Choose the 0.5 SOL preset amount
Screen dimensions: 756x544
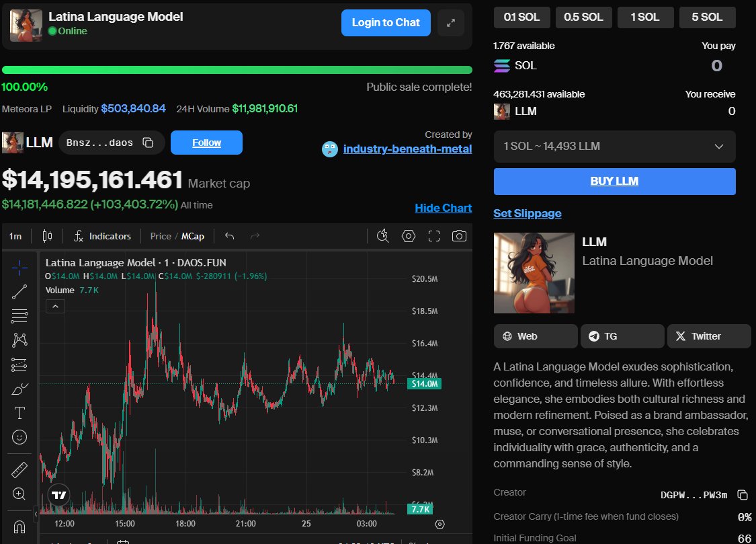click(x=583, y=17)
